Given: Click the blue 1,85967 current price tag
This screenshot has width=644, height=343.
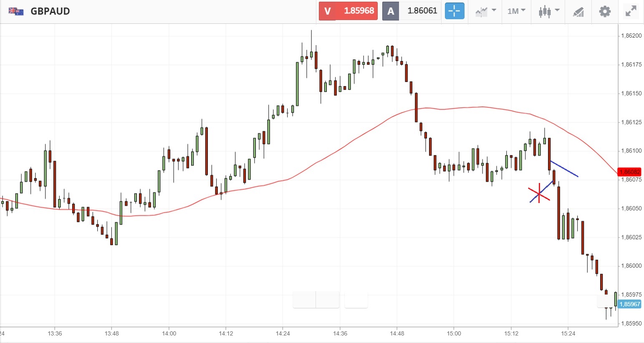Looking at the screenshot, I should (629, 304).
